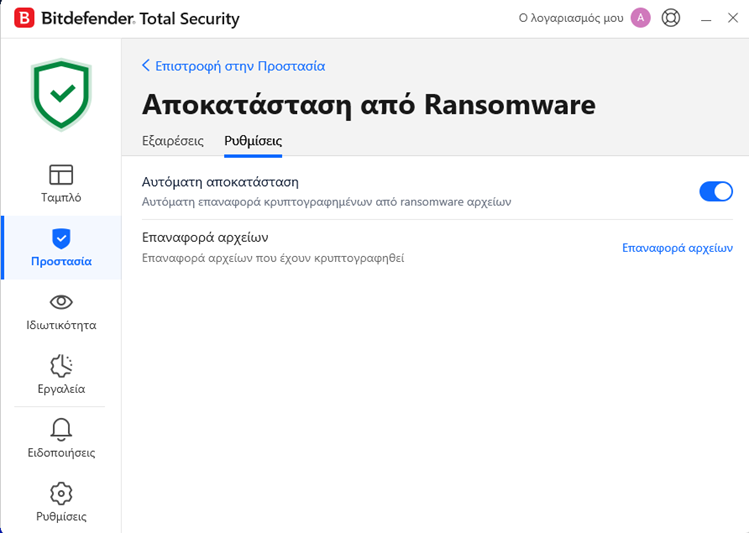Open the Εργαλεία utilities icon
The image size is (749, 533).
point(61,366)
